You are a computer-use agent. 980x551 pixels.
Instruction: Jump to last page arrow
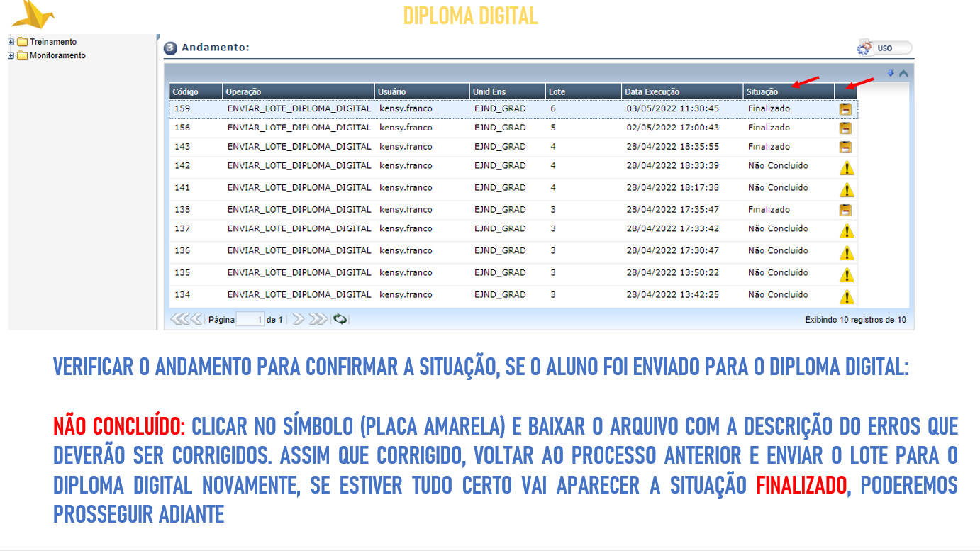(318, 320)
